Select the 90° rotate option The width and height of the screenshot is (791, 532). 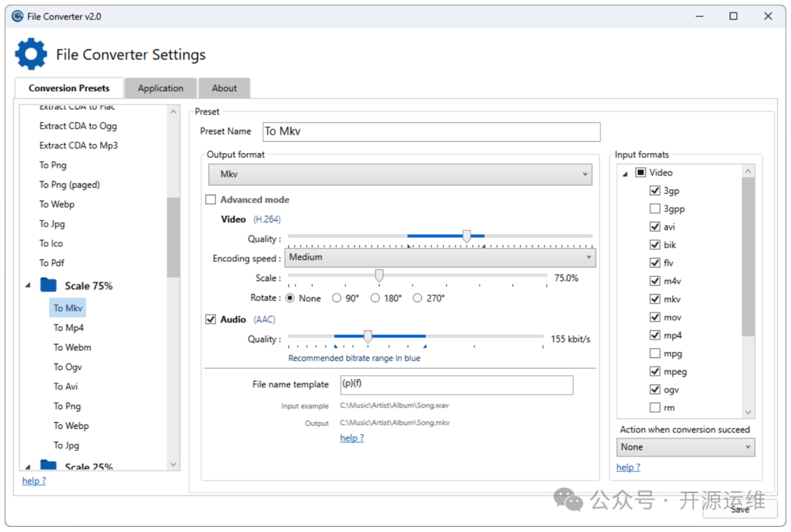point(337,299)
